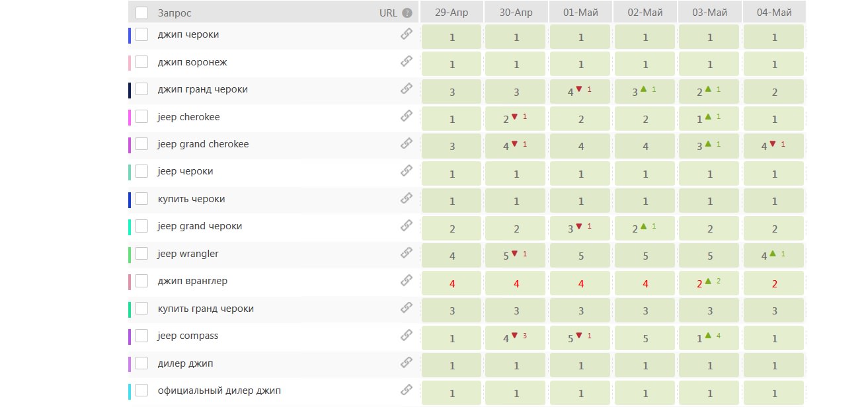Image resolution: width=868 pixels, height=407 pixels.
Task: Toggle the select-all checkbox in header
Action: 141,13
